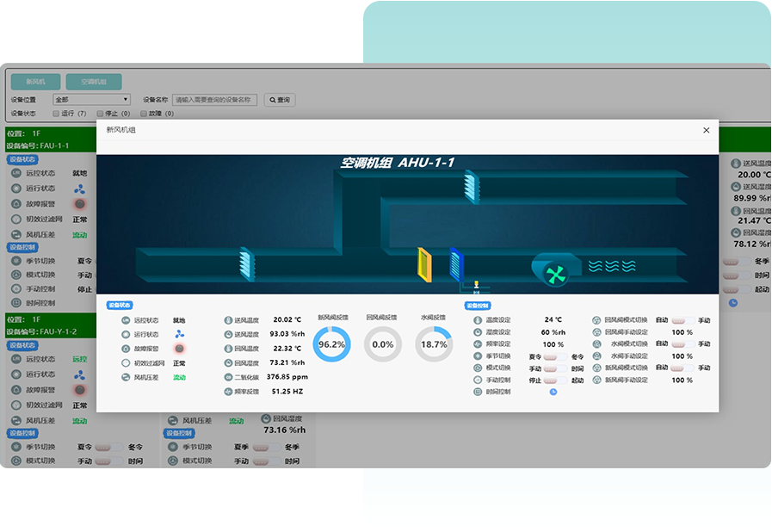Click 故障报警 row icon in AHU-1-1 dialog
Screen dimensions: 772x532
(x=126, y=349)
